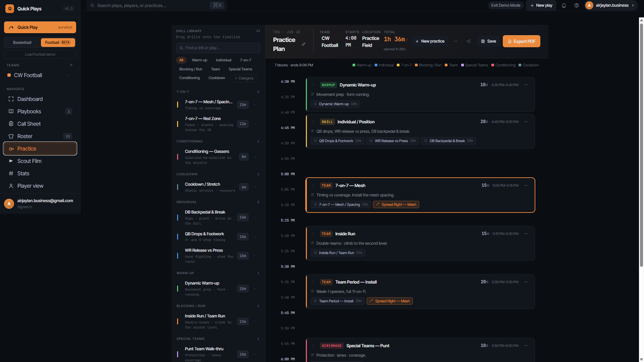The image size is (644, 362).
Task: Click Export PDF button
Action: click(521, 41)
